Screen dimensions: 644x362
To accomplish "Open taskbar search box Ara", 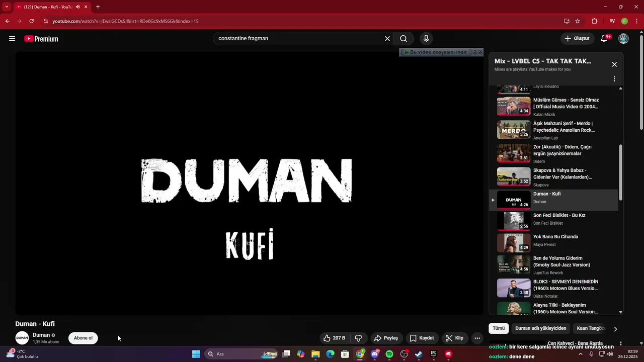I will point(242,354).
